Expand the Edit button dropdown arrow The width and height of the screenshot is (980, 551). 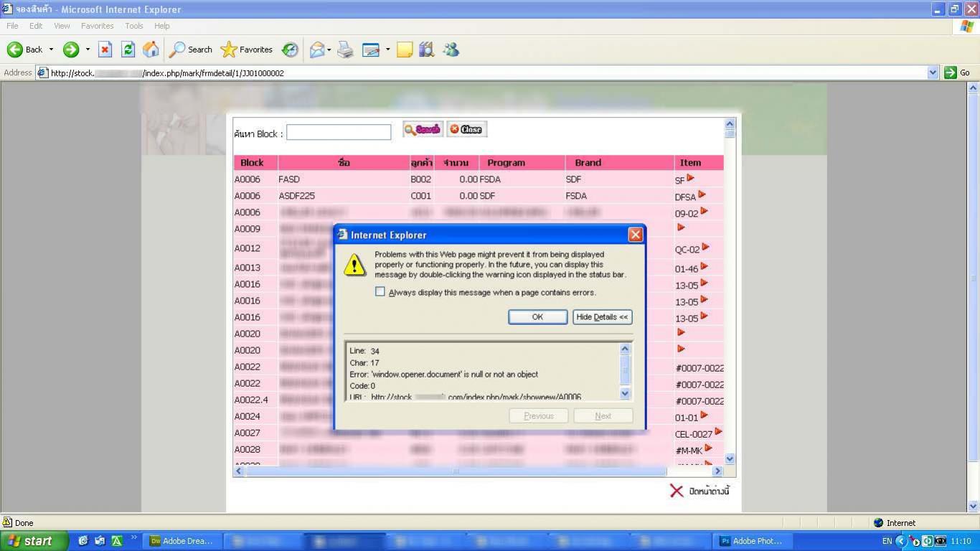(387, 50)
